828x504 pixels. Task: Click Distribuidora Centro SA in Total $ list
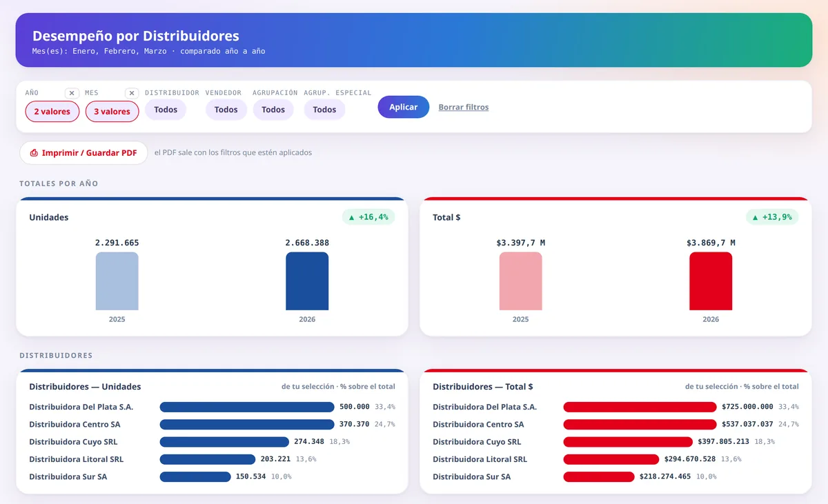478,424
